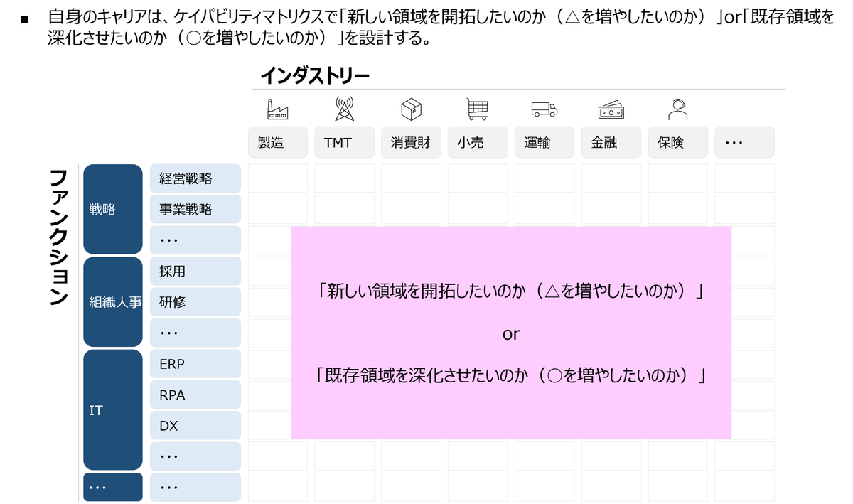Click the matrix cell for 経営戦略 and 保険
The width and height of the screenshot is (853, 504).
[x=678, y=178]
